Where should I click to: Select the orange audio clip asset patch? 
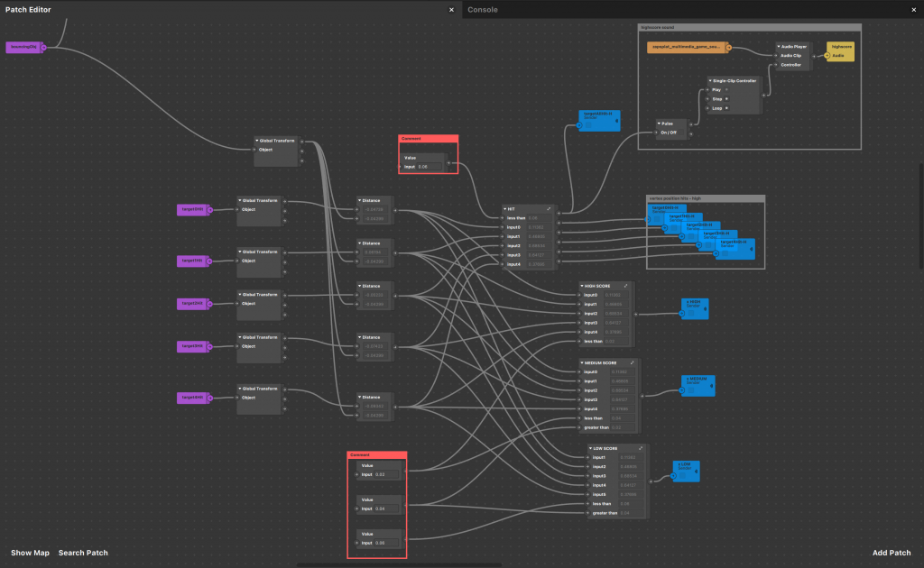point(686,47)
